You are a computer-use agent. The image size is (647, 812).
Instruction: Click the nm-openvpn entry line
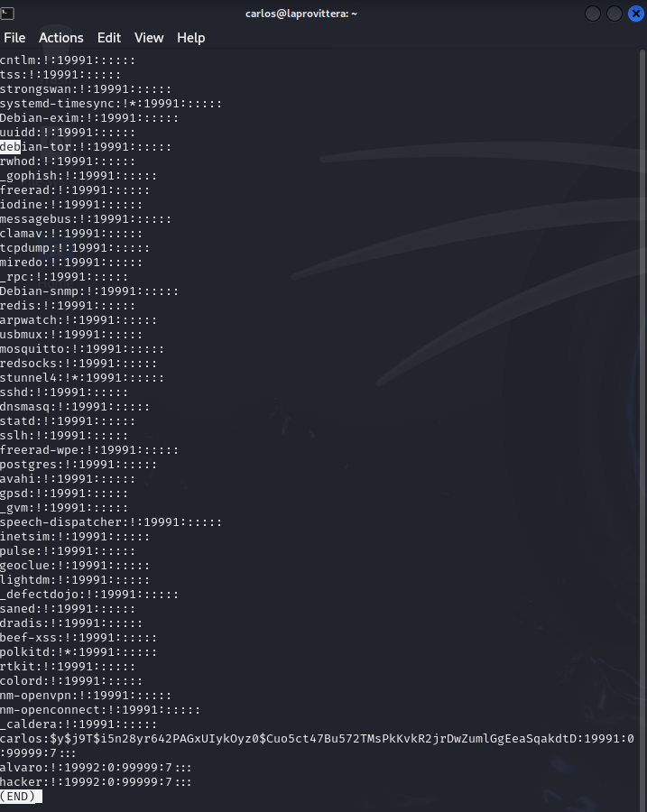[x=86, y=696]
